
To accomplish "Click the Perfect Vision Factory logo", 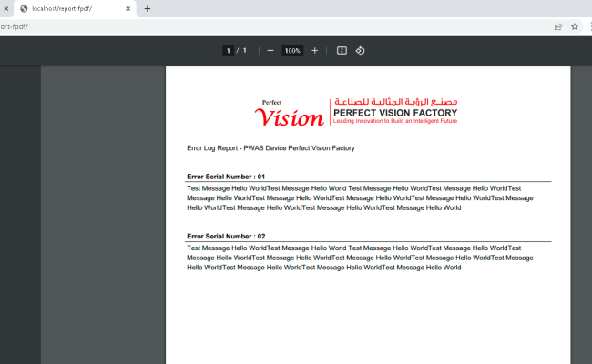I will click(x=355, y=112).
